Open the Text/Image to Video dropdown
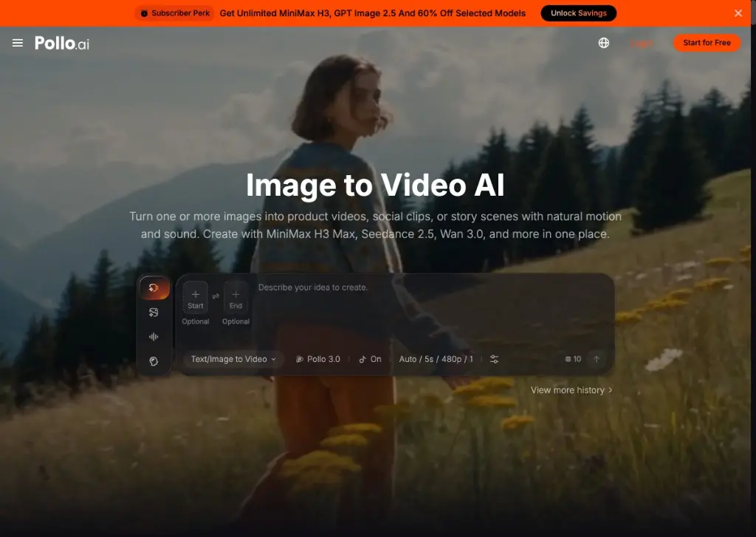756x537 pixels. pos(233,359)
